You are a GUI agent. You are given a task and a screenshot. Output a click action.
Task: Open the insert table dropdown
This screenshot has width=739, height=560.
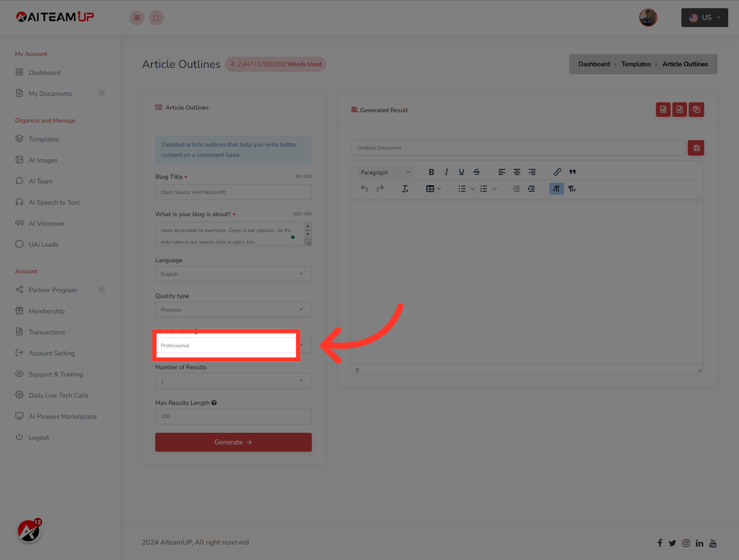click(433, 189)
